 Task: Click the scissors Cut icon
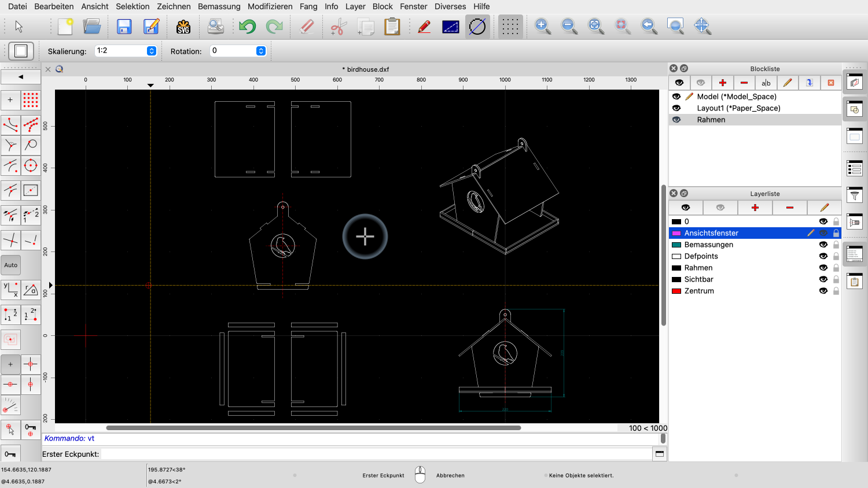pyautogui.click(x=338, y=27)
